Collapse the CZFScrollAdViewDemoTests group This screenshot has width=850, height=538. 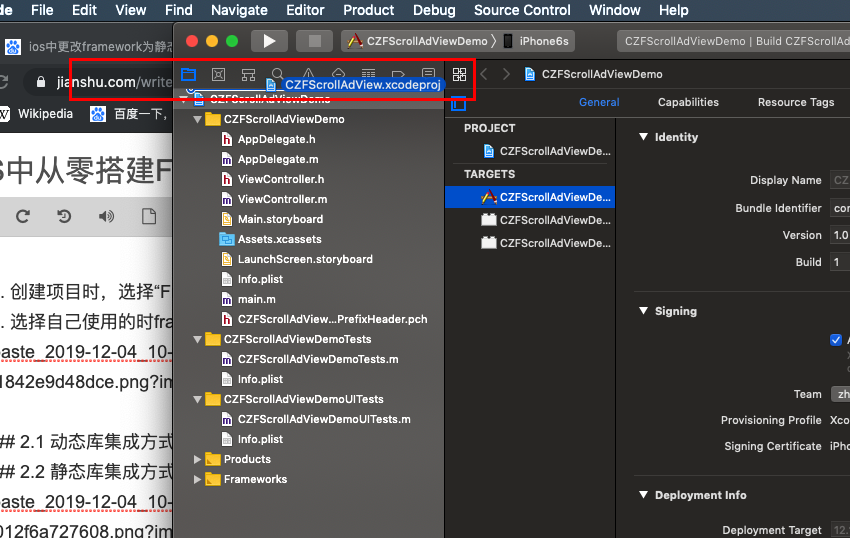tap(198, 340)
